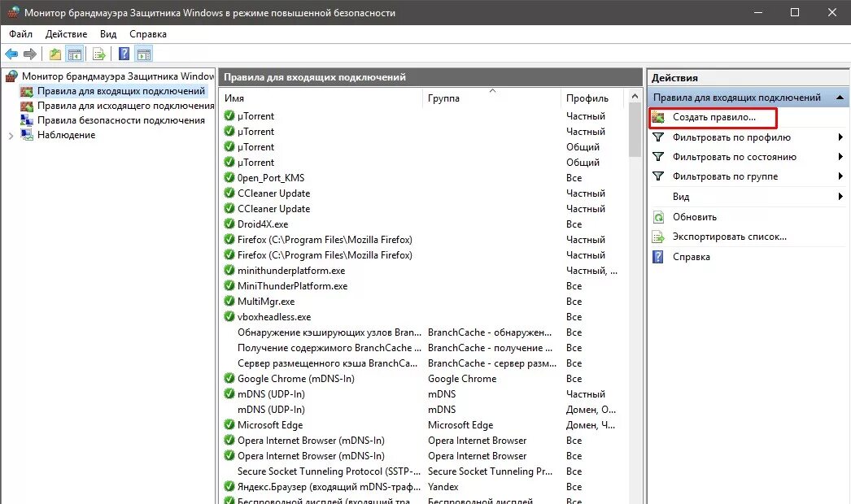Select the Сервер размещенного кэша rule
The height and width of the screenshot is (504, 851).
(x=328, y=363)
